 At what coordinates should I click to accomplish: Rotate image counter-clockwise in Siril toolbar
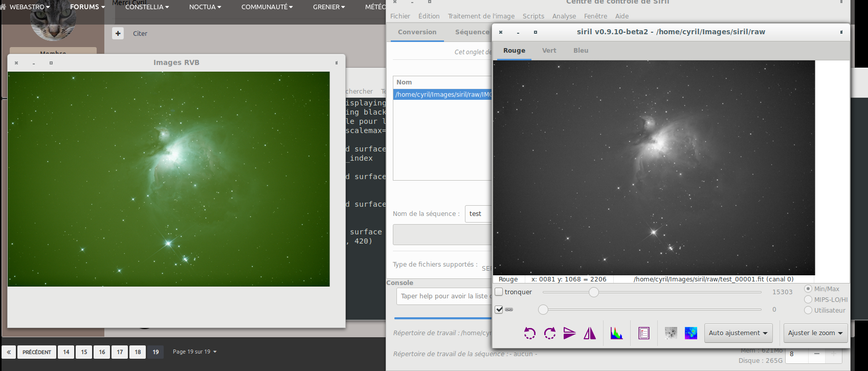[529, 333]
